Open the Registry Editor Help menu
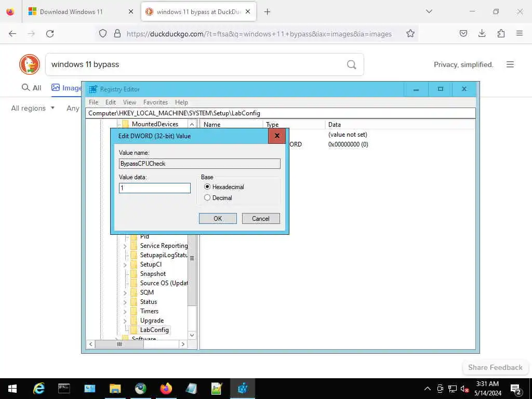Viewport: 532px width, 399px height. pyautogui.click(x=181, y=102)
